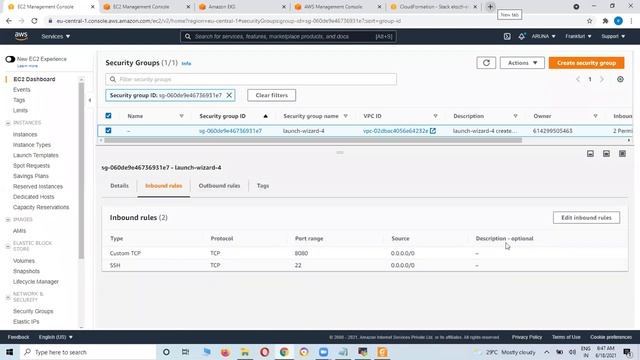Open a new browser tab
The width and height of the screenshot is (640, 360).
(490, 7)
